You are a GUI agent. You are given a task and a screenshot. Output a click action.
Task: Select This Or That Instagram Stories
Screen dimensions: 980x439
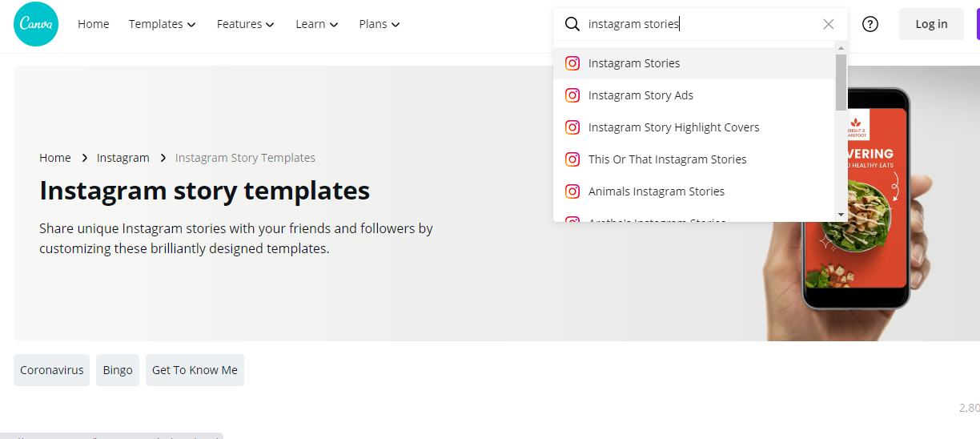(694, 159)
